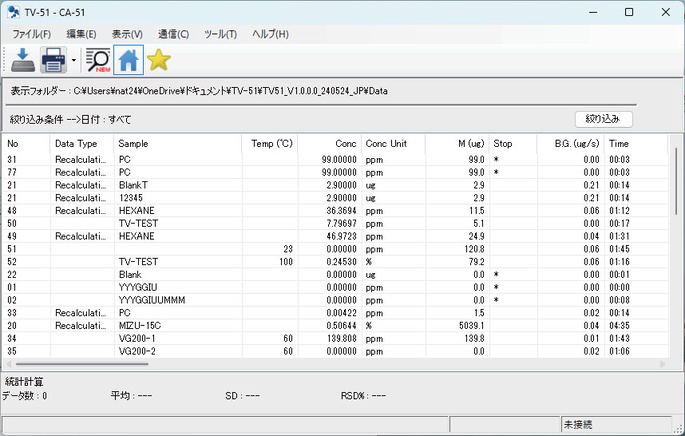685x436 pixels.
Task: Sort the table by the Sample column header
Action: (x=133, y=144)
